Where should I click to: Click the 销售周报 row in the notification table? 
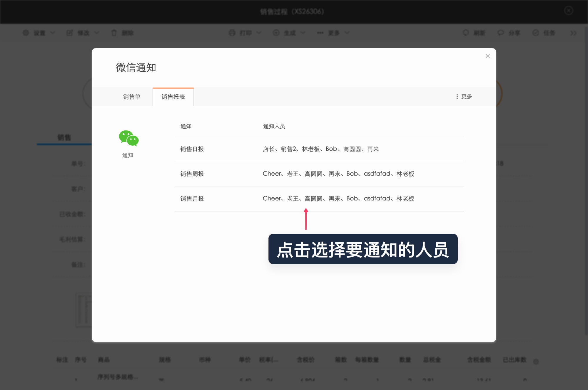point(338,174)
